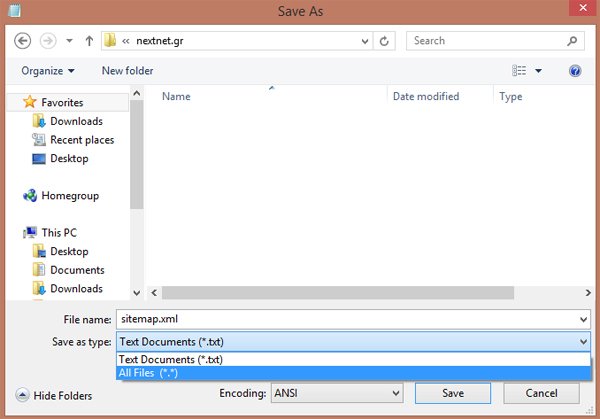Click horizontal scrollbar right arrow

point(588,293)
